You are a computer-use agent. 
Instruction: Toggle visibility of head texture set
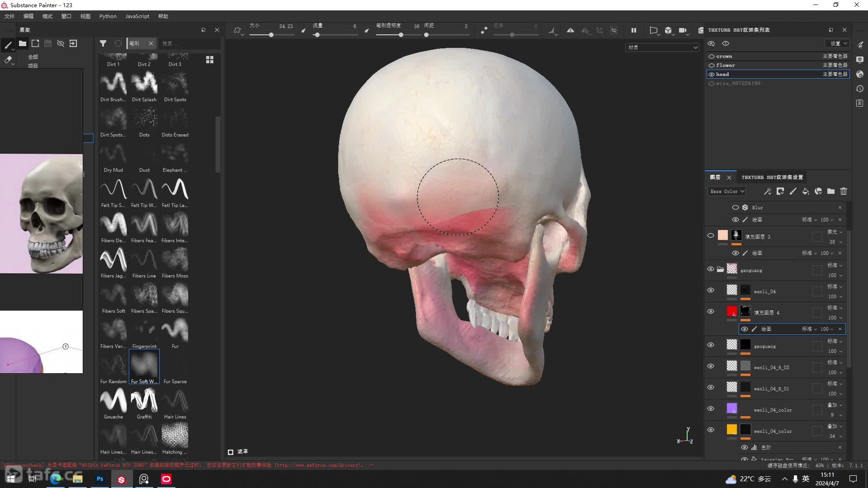pos(712,75)
